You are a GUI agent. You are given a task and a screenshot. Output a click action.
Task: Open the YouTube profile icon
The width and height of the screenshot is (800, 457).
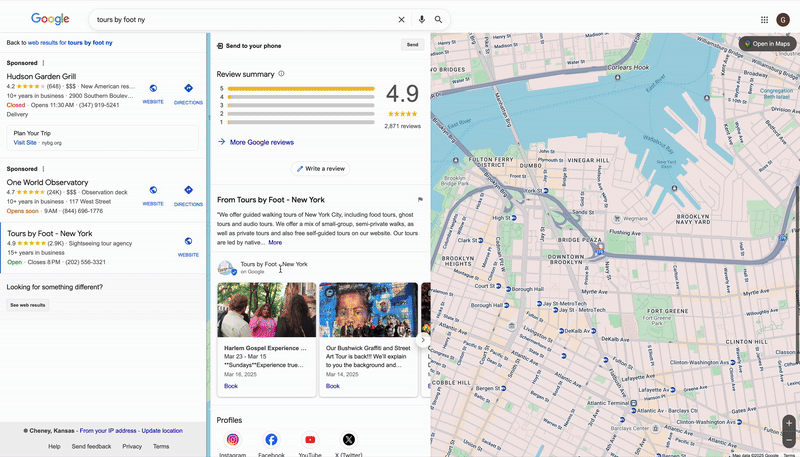(x=310, y=440)
